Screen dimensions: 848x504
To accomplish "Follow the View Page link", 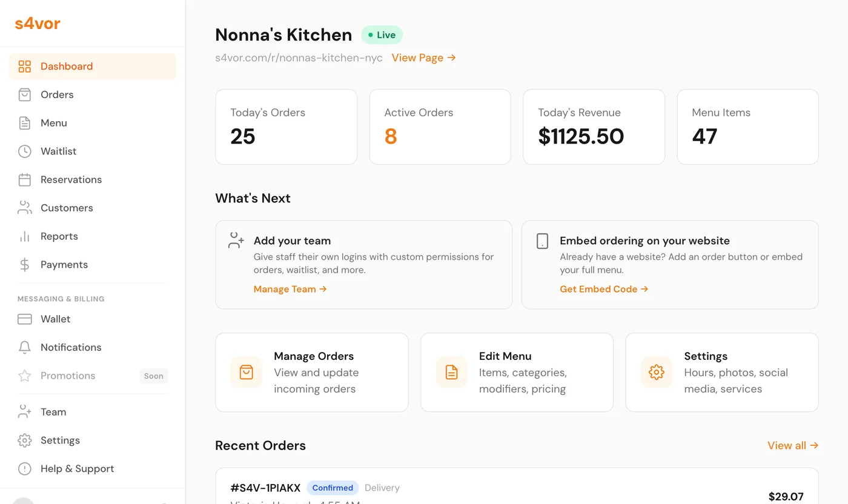I will (423, 58).
